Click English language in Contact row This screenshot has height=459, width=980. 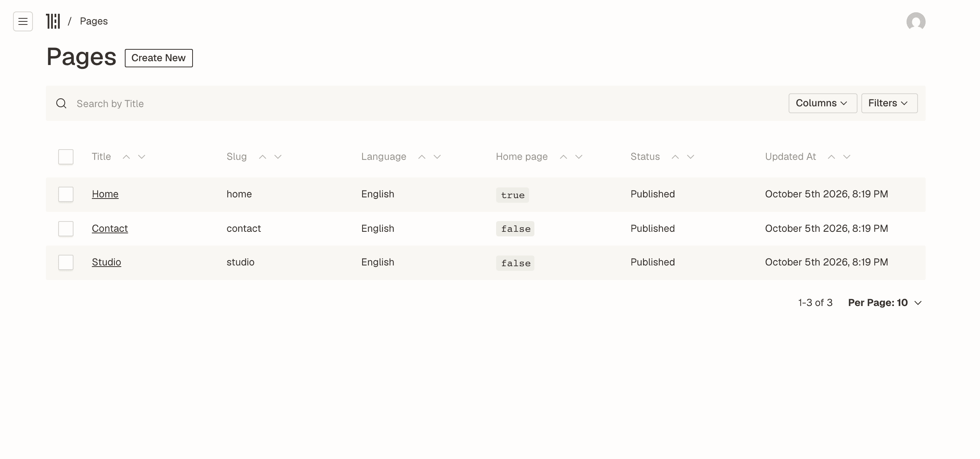[x=378, y=228]
